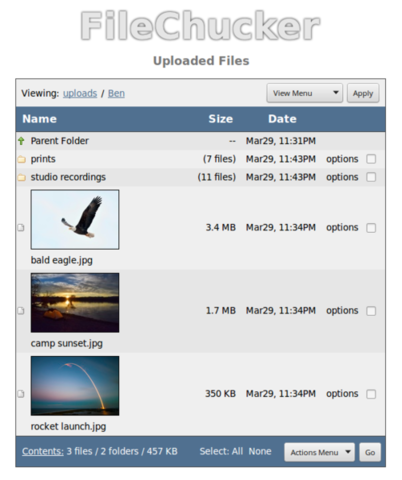
Task: Check the box for studio recordings
Action: (x=371, y=177)
